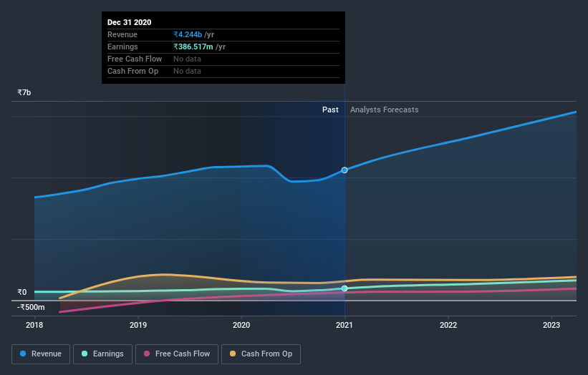Click the 2018 x-axis label
Viewport: 588px width, 375px height.
[x=34, y=325]
